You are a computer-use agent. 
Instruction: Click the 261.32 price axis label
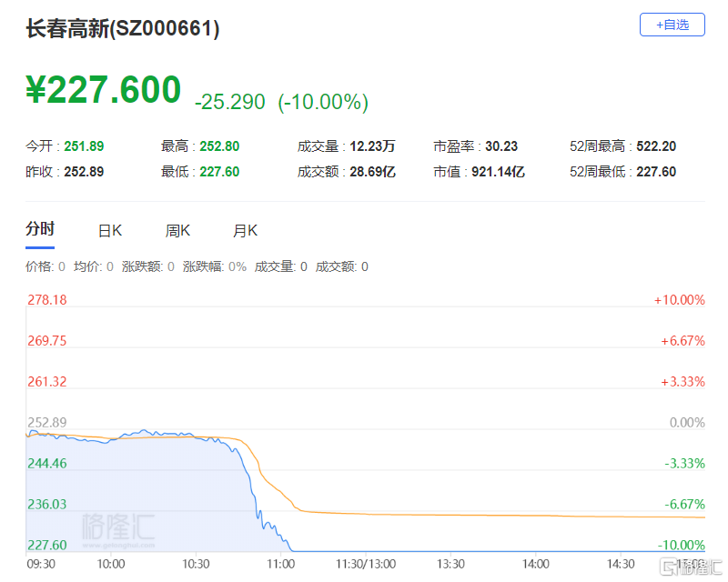tap(47, 382)
